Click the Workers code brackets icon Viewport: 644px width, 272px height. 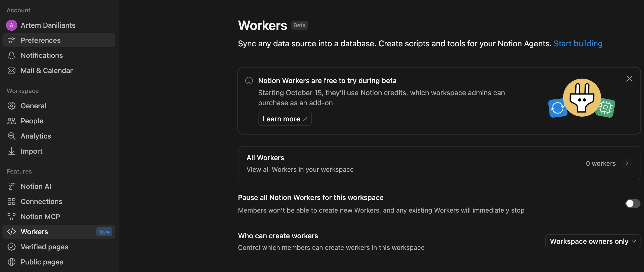(x=12, y=232)
